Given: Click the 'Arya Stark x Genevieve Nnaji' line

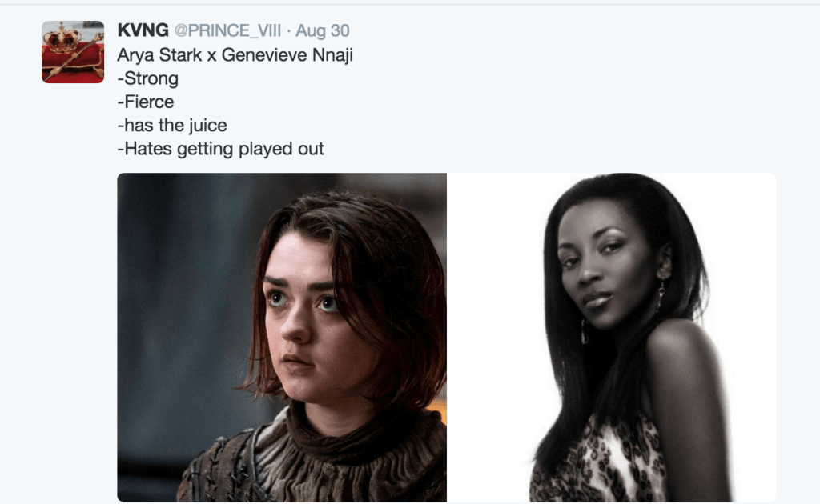Looking at the screenshot, I should 235,55.
